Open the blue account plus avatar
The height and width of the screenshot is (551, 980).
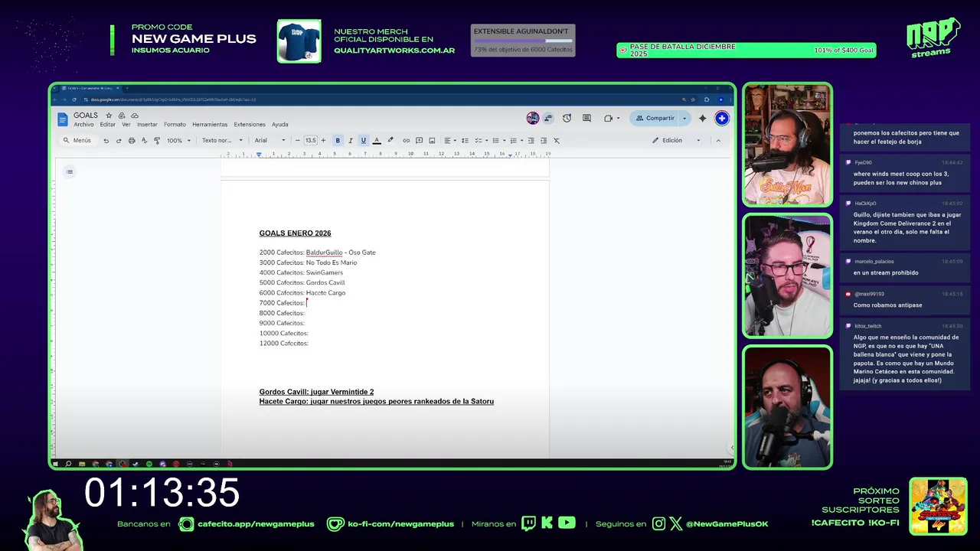click(721, 118)
